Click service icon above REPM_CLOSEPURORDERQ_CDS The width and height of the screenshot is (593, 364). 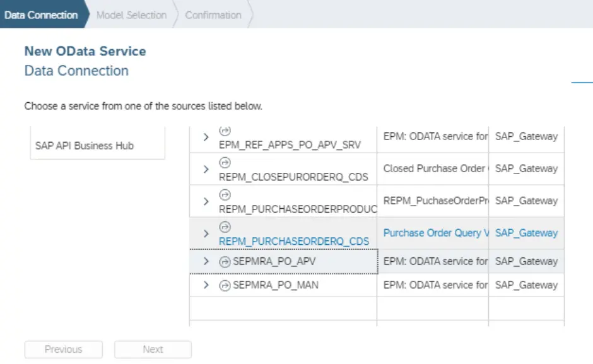(225, 162)
